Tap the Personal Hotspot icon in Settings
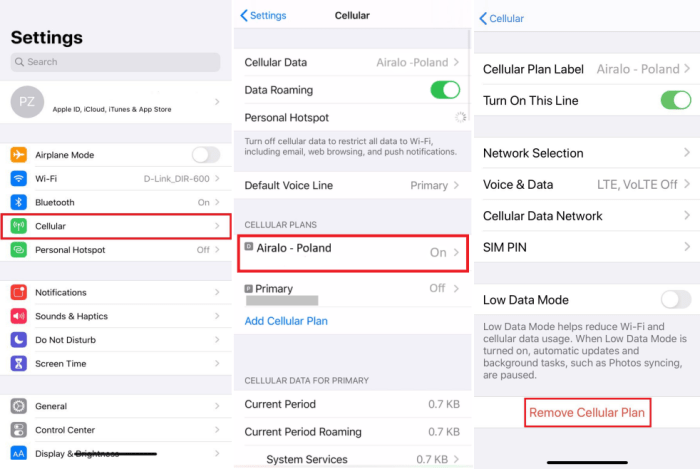Viewport: 700px width, 469px height. (19, 250)
